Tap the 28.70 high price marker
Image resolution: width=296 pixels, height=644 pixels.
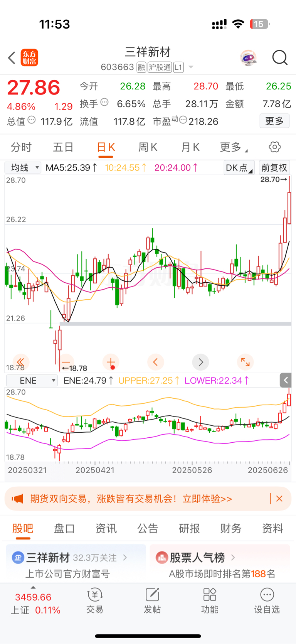click(x=273, y=179)
